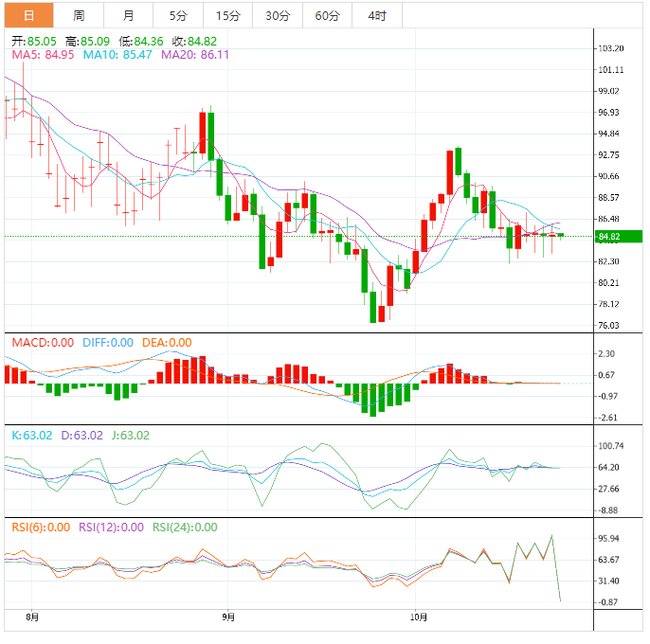
Task: Click the MA10: 85.47 label
Action: coord(117,55)
